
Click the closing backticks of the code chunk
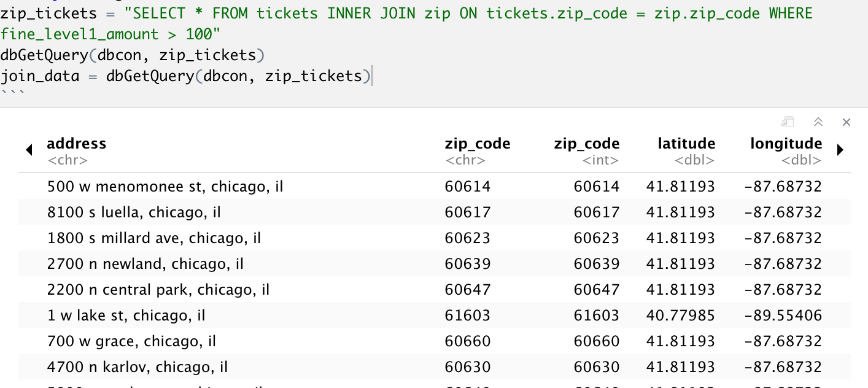12,94
